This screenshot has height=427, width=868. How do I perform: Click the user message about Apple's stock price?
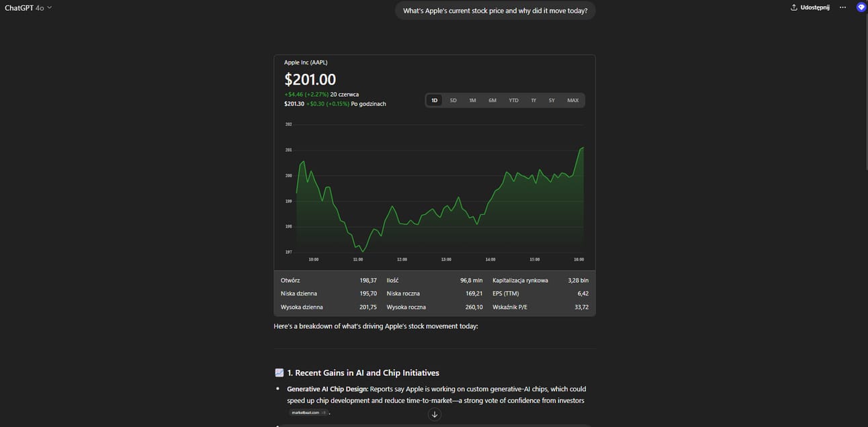click(495, 11)
